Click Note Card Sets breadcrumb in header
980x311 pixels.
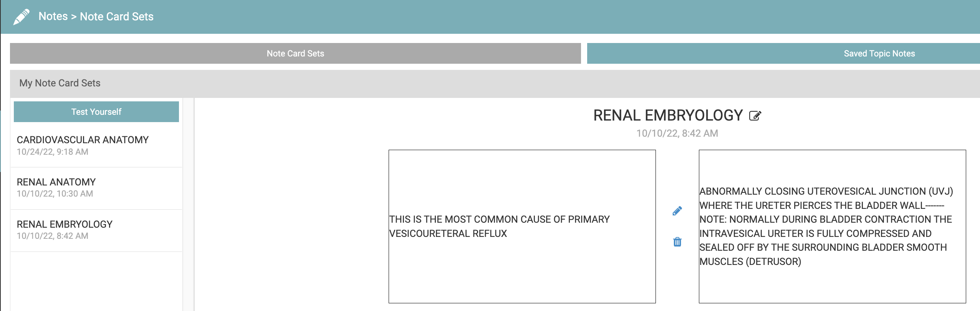(117, 17)
